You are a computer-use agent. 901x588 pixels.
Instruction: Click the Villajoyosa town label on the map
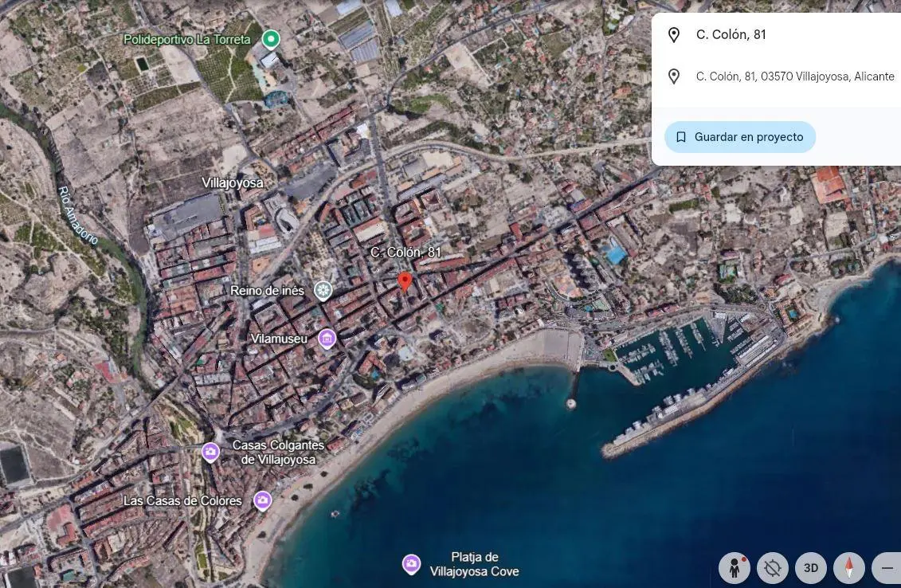(232, 183)
